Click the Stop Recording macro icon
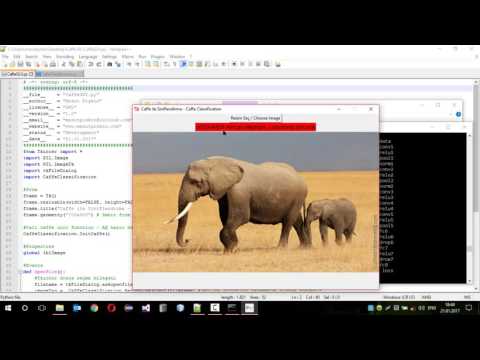Screen dimensions: 480x360 242,64
